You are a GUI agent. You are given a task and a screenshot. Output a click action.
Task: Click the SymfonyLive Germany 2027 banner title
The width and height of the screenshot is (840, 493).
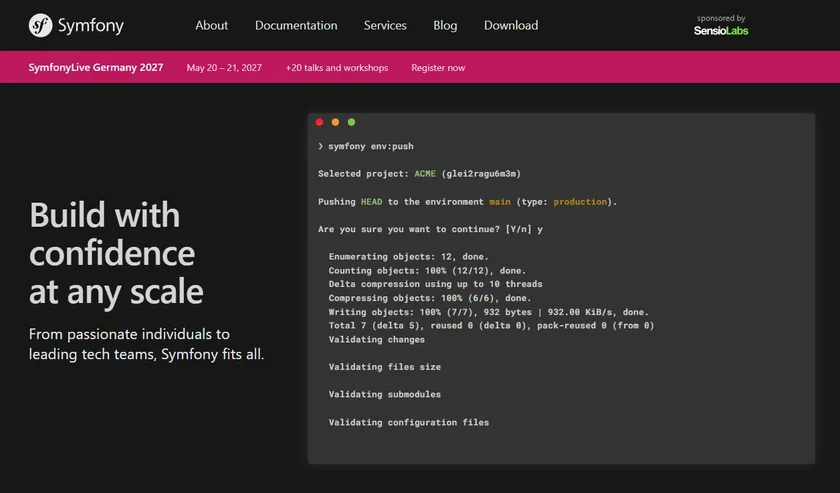[x=96, y=68]
